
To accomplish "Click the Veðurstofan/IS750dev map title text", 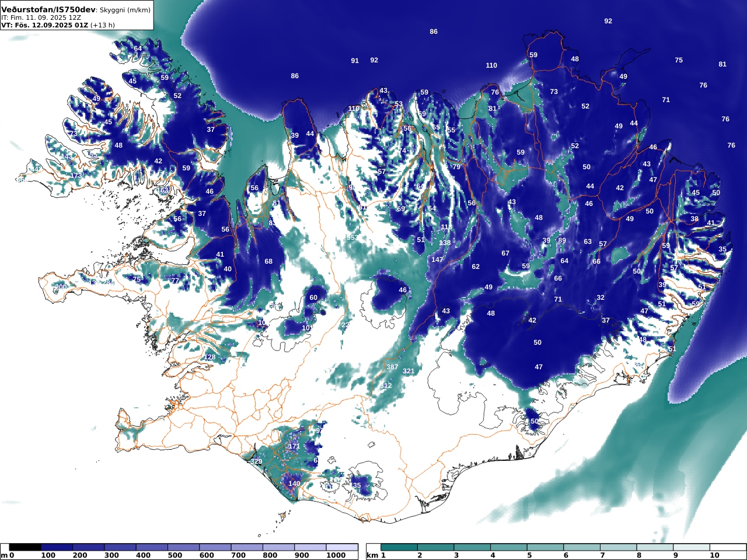I will 48,10.
